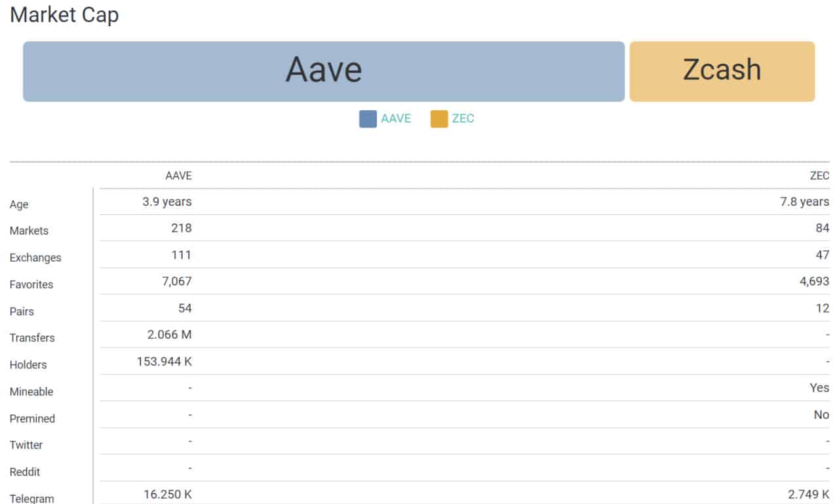Click the AAVE favorites value 7,067
The image size is (839, 504).
[x=177, y=282]
